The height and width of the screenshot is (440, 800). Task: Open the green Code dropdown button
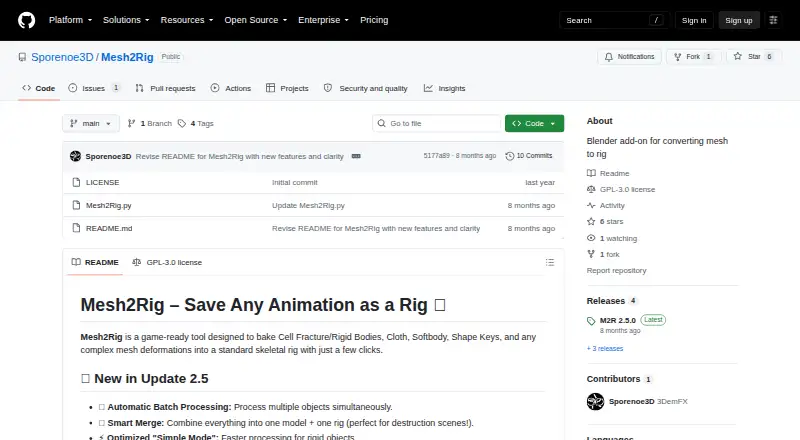(x=534, y=124)
